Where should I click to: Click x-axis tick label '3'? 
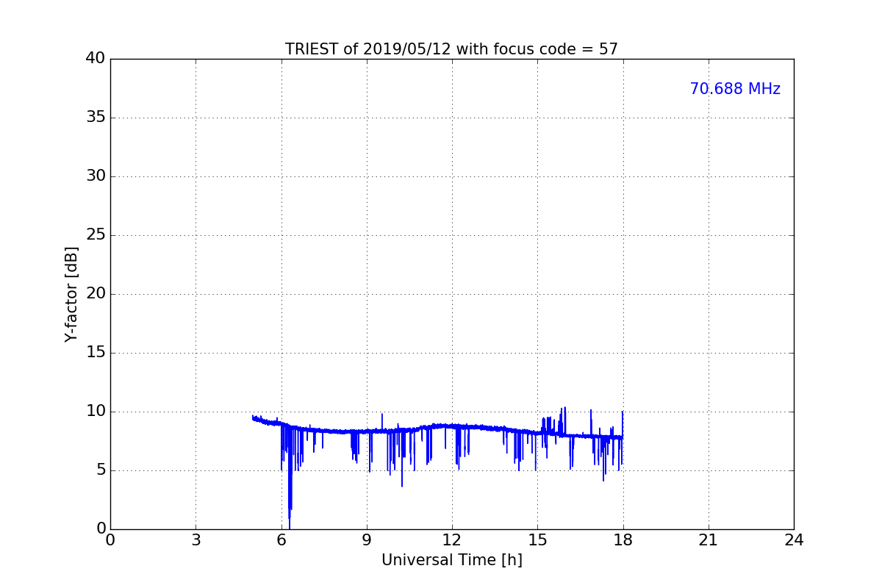[x=196, y=540]
